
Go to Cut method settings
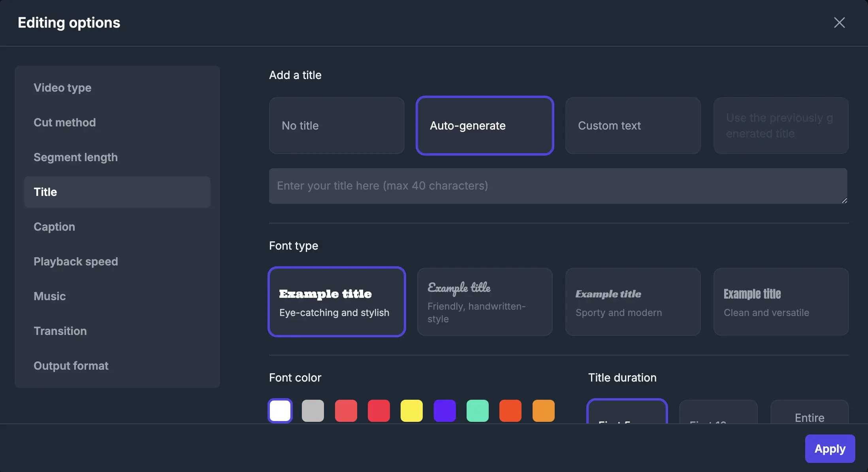tap(65, 122)
